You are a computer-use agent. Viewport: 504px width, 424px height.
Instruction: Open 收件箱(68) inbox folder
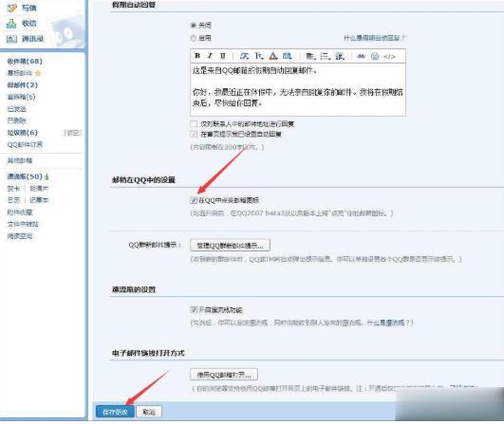tap(25, 61)
